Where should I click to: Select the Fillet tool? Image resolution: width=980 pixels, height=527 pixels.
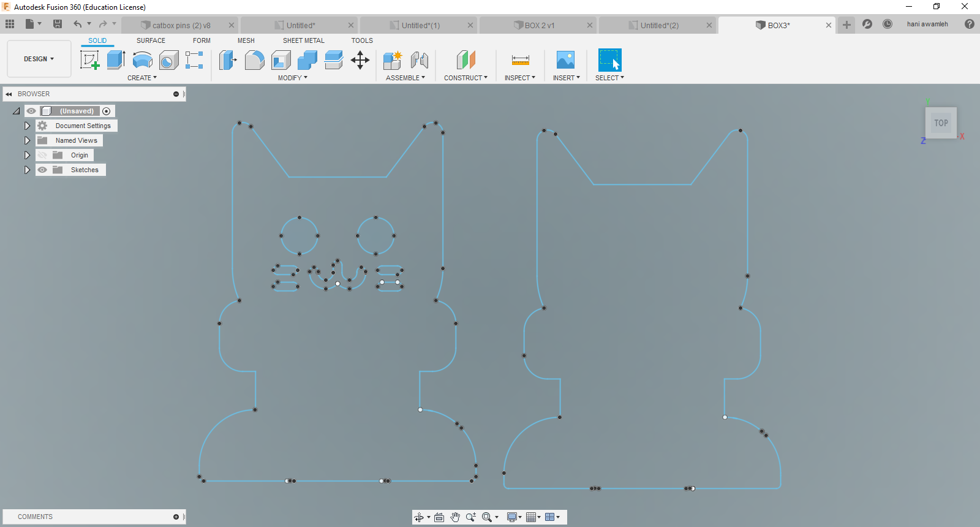pos(255,60)
